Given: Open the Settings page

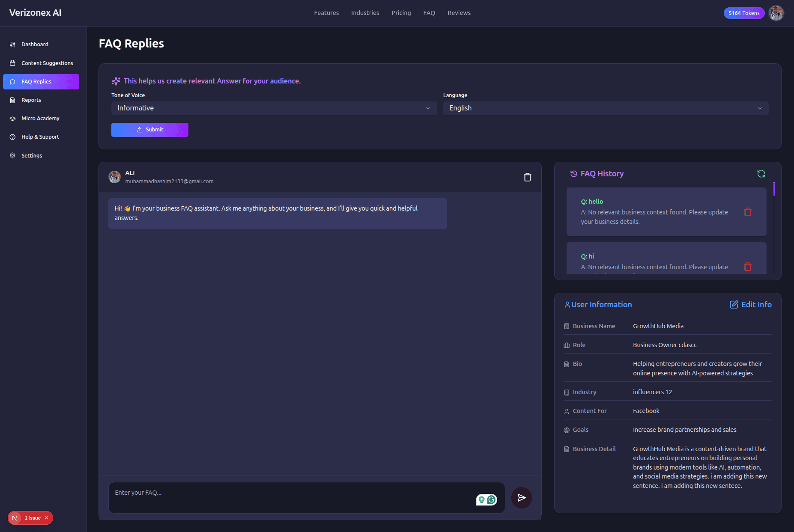Looking at the screenshot, I should pos(32,156).
